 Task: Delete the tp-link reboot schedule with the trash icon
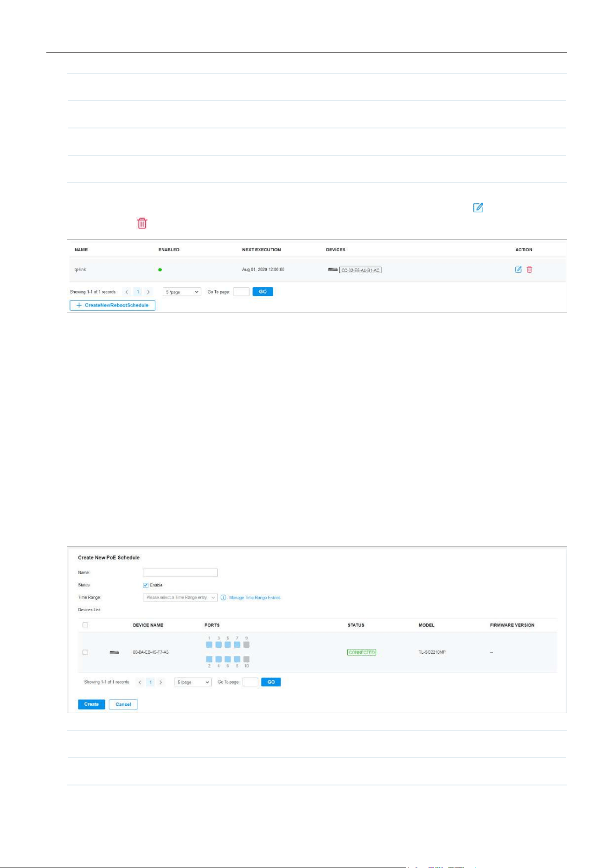coord(529,269)
